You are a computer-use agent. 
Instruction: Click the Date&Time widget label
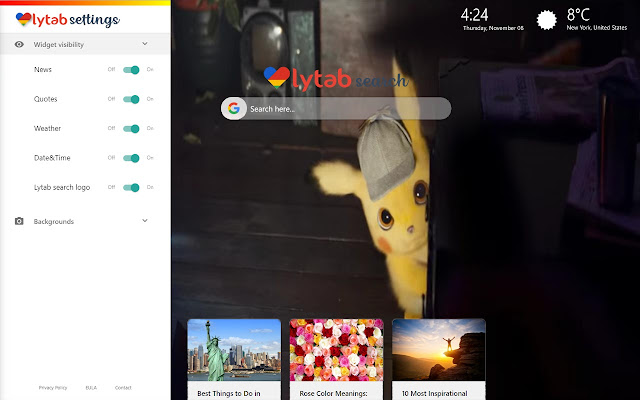pyautogui.click(x=52, y=158)
